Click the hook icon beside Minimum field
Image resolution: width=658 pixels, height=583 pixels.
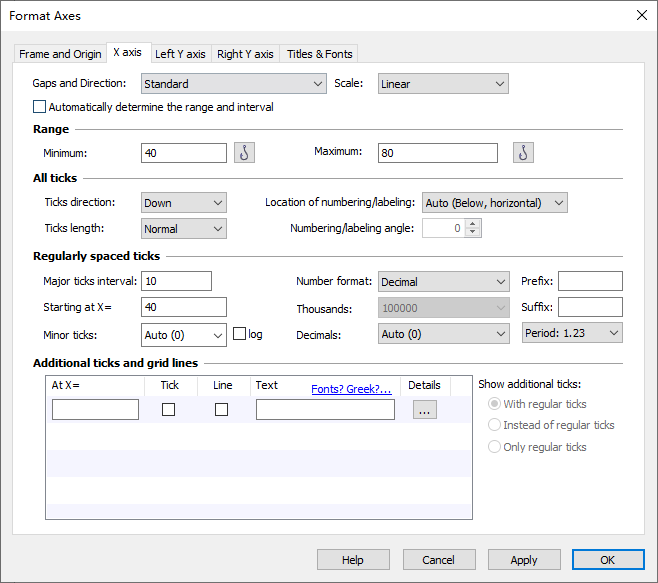(x=245, y=153)
